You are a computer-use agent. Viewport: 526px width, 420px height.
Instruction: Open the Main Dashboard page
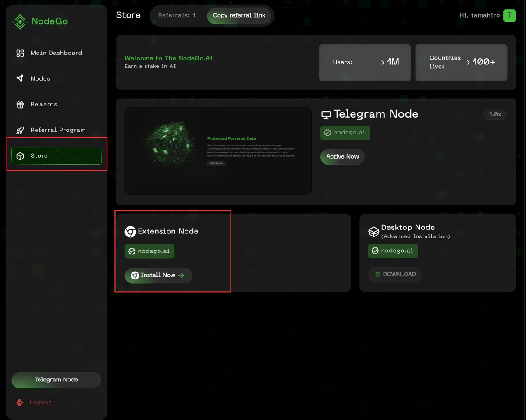tap(56, 53)
